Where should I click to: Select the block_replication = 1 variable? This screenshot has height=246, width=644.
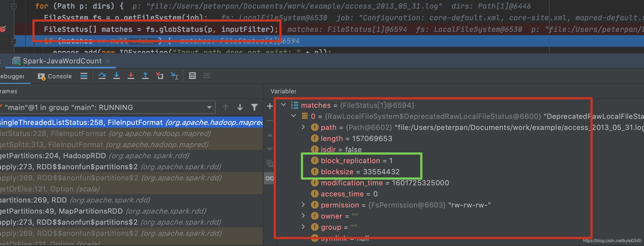(352, 160)
